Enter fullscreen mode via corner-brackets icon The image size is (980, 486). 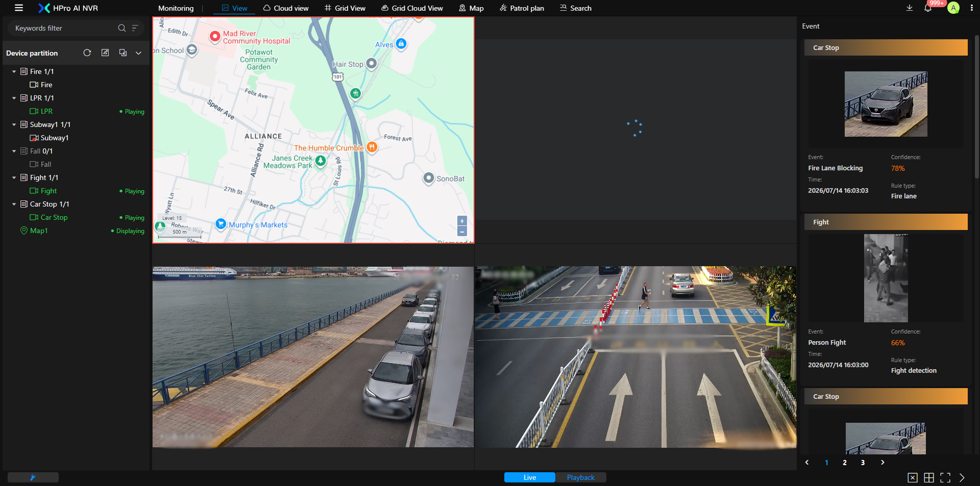(945, 477)
